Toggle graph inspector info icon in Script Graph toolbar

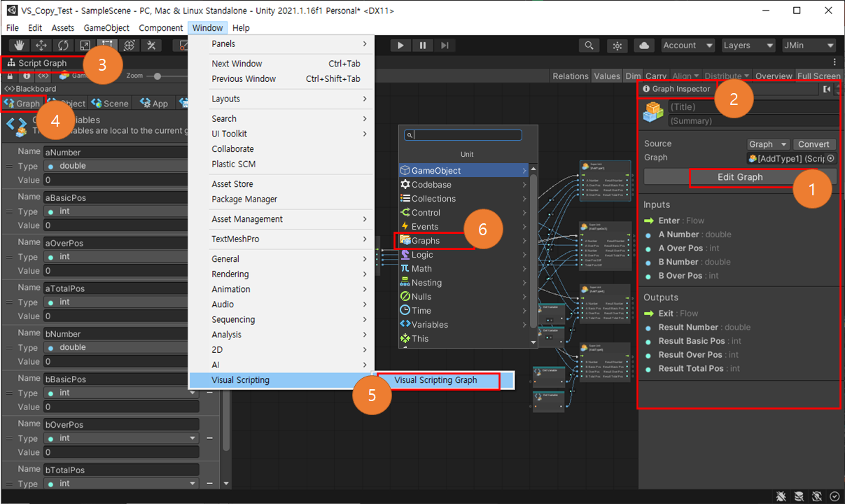27,76
